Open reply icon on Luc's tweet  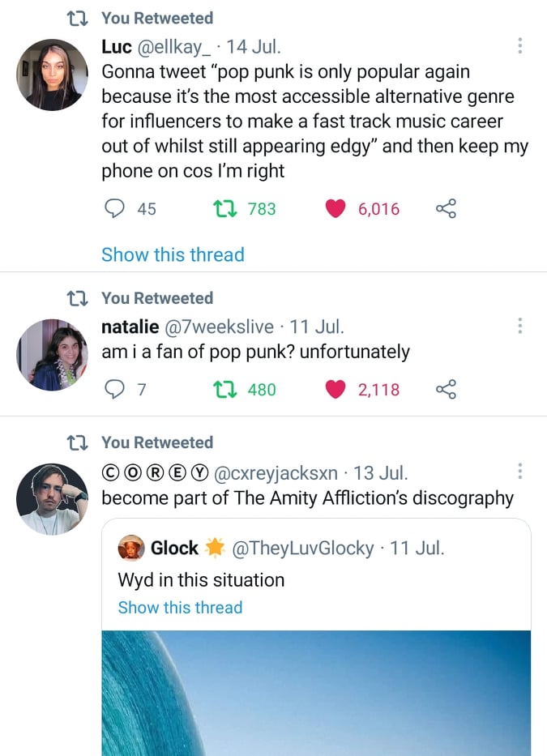pos(114,209)
